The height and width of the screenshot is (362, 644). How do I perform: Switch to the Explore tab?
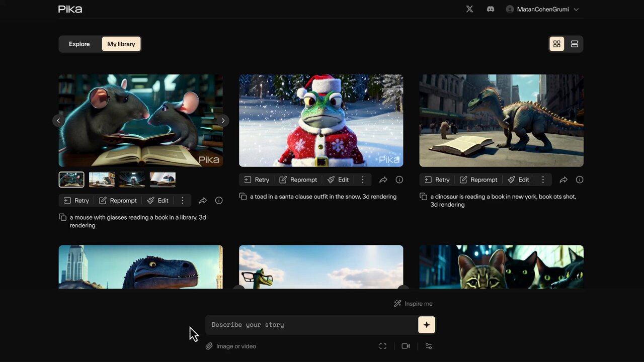click(79, 44)
